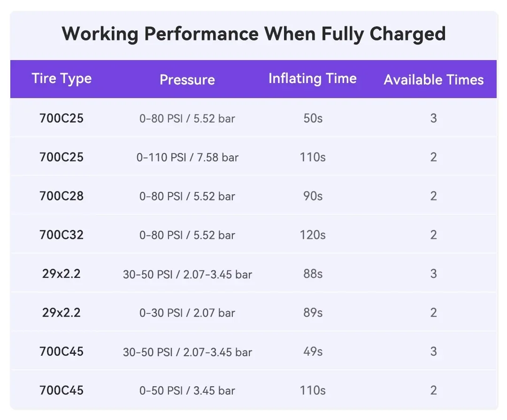The image size is (507, 420).
Task: Click the 700C32 tire type cell
Action: click(61, 235)
